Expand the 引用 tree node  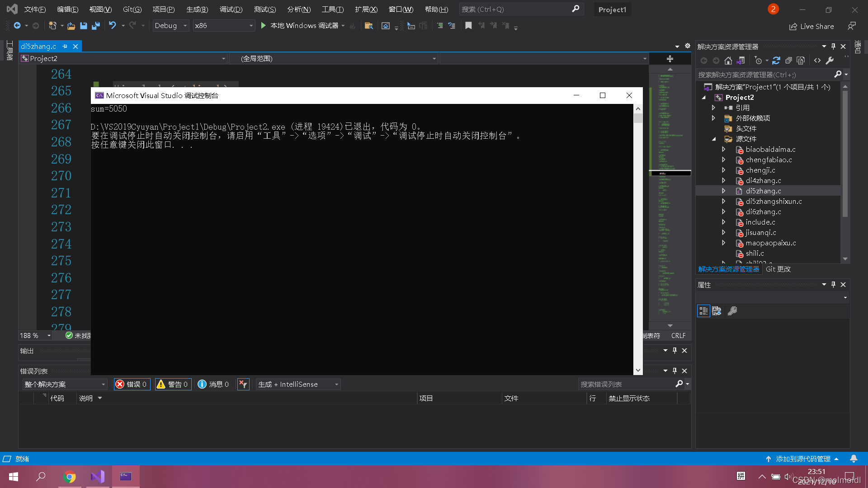tap(713, 107)
